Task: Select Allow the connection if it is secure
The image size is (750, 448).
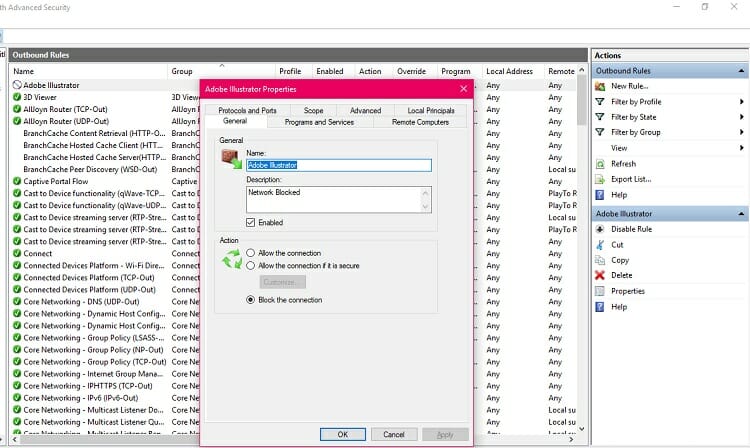Action: tap(251, 265)
